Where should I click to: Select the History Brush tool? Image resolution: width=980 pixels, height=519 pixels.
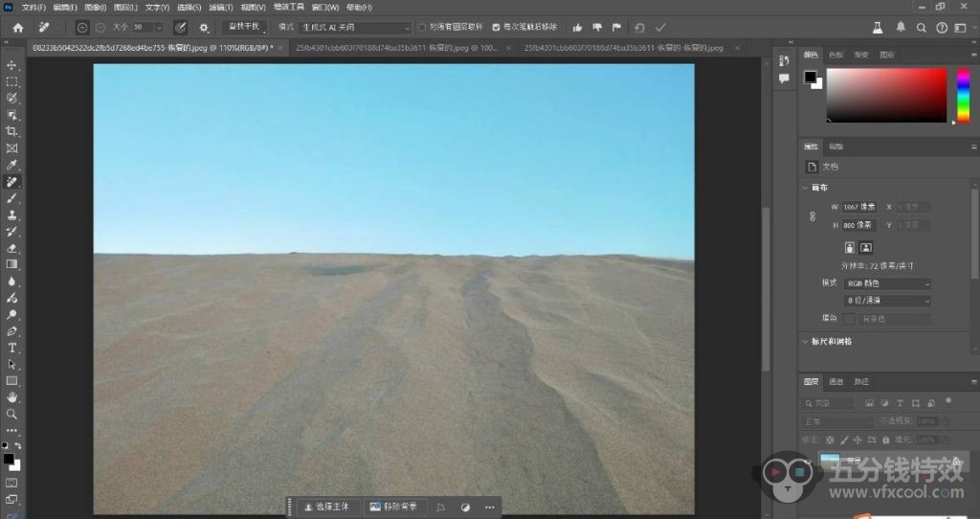coord(11,232)
